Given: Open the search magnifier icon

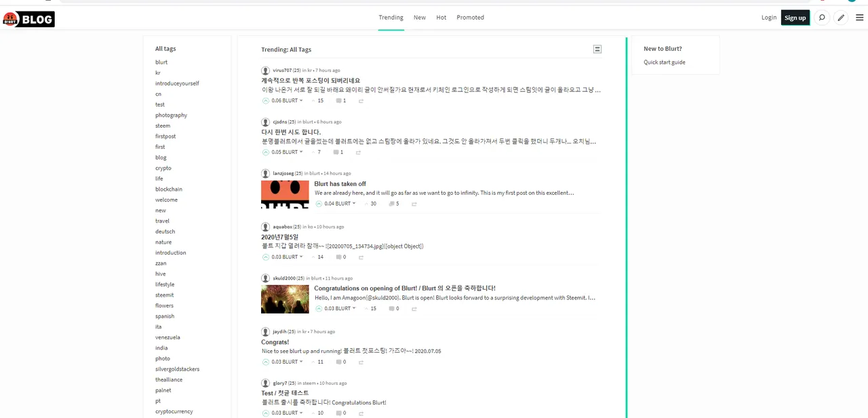Looking at the screenshot, I should [x=822, y=18].
